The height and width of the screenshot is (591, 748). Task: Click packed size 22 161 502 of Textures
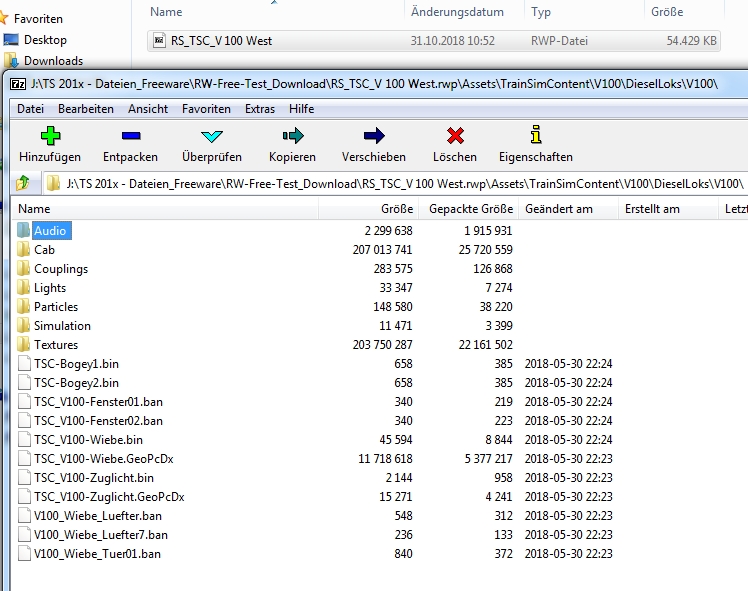[x=486, y=344]
